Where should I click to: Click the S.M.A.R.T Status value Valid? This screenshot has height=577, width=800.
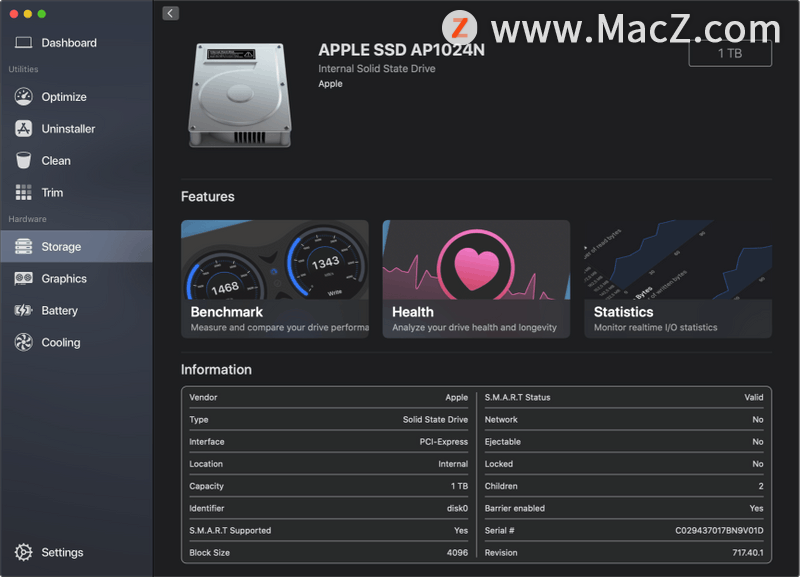click(x=754, y=397)
